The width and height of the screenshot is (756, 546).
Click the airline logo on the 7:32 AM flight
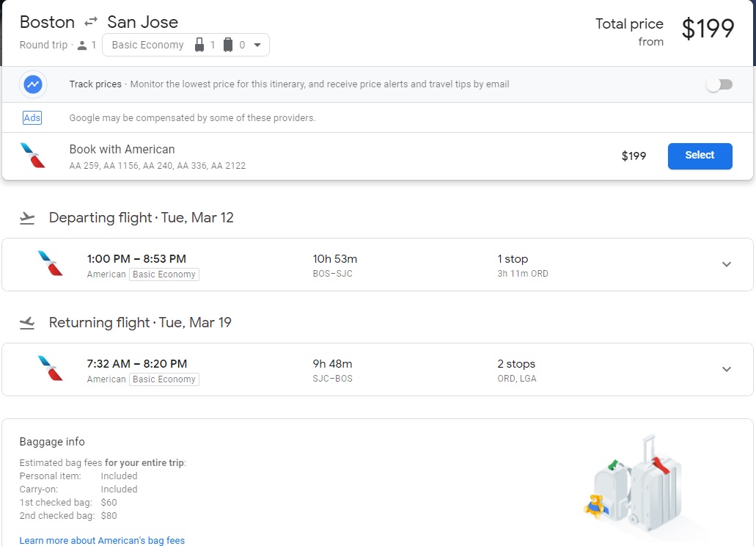coord(50,369)
